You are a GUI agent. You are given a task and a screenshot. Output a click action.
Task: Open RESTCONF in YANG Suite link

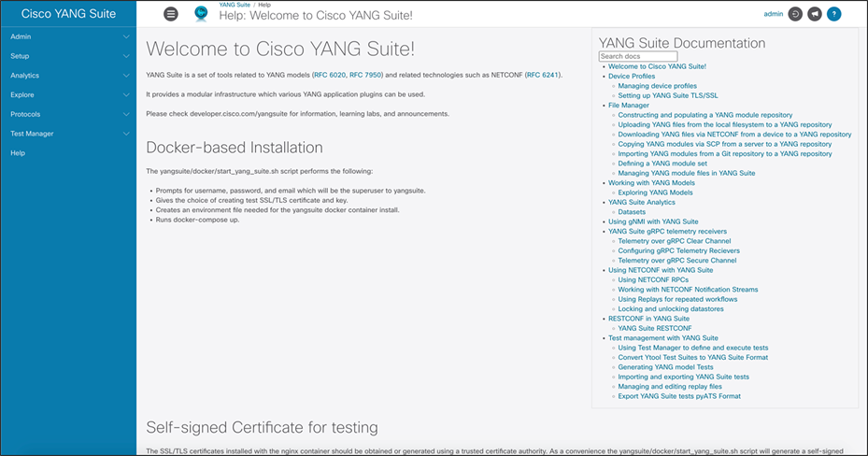648,319
